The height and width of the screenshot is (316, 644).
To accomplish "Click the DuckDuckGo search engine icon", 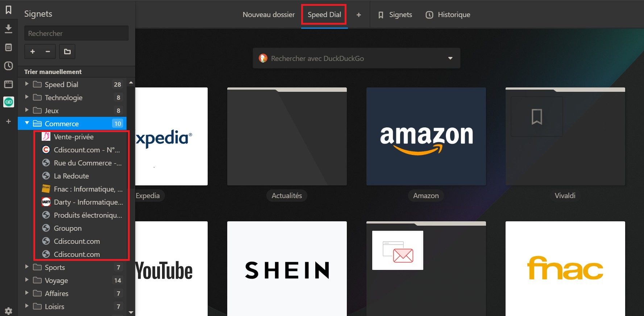I will 263,58.
